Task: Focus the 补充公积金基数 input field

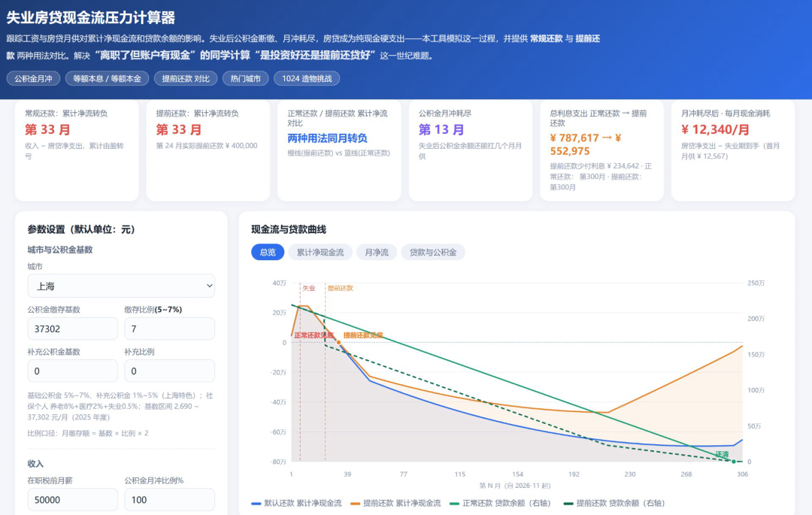Action: pyautogui.click(x=72, y=371)
